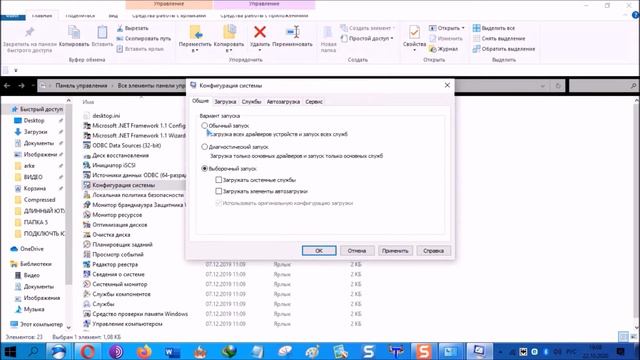Switch to the Автозагрузка tab
The image size is (640, 360).
pyautogui.click(x=283, y=102)
